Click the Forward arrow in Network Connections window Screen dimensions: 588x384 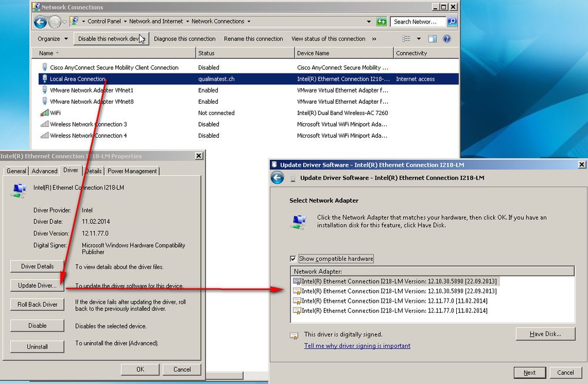click(x=55, y=22)
